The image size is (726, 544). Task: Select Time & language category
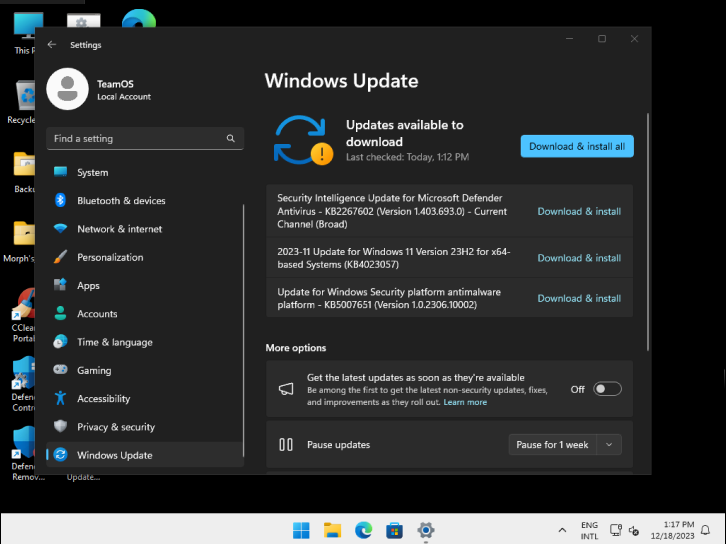tap(145, 342)
